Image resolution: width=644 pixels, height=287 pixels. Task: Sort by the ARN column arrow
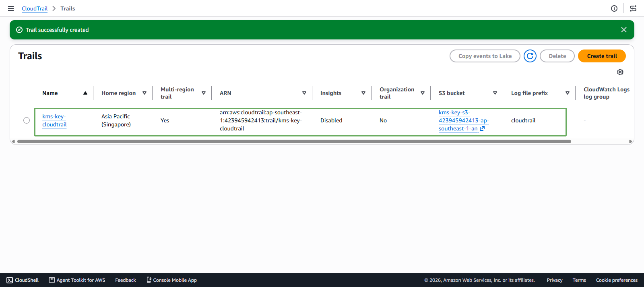[304, 93]
